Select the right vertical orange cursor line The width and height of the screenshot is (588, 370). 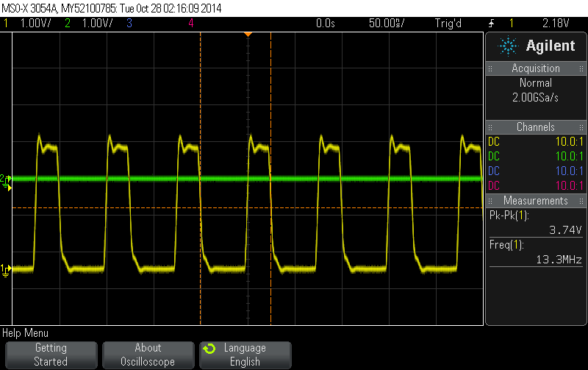(x=270, y=178)
